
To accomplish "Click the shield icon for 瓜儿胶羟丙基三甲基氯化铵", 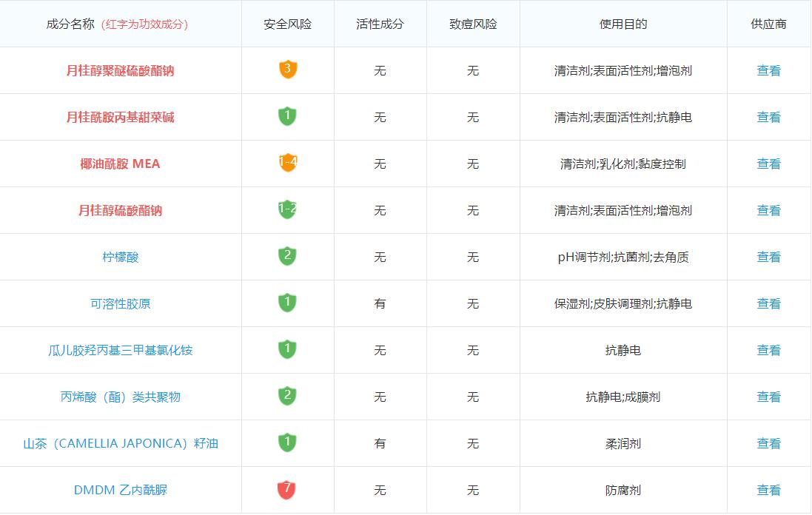I will tap(287, 349).
